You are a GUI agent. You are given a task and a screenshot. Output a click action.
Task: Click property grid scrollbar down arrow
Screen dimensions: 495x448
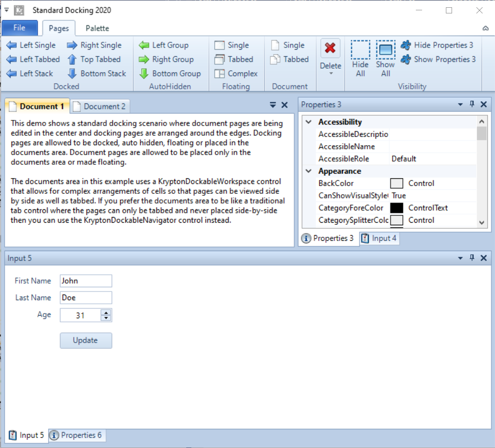point(482,223)
